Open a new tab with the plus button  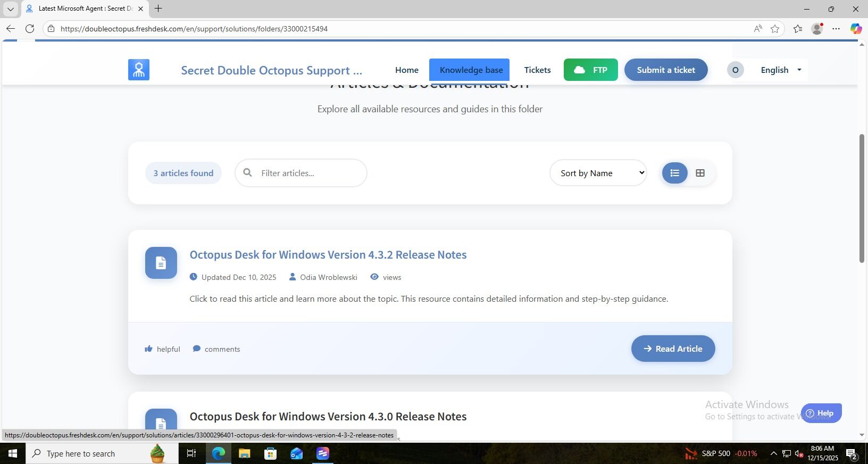(158, 9)
